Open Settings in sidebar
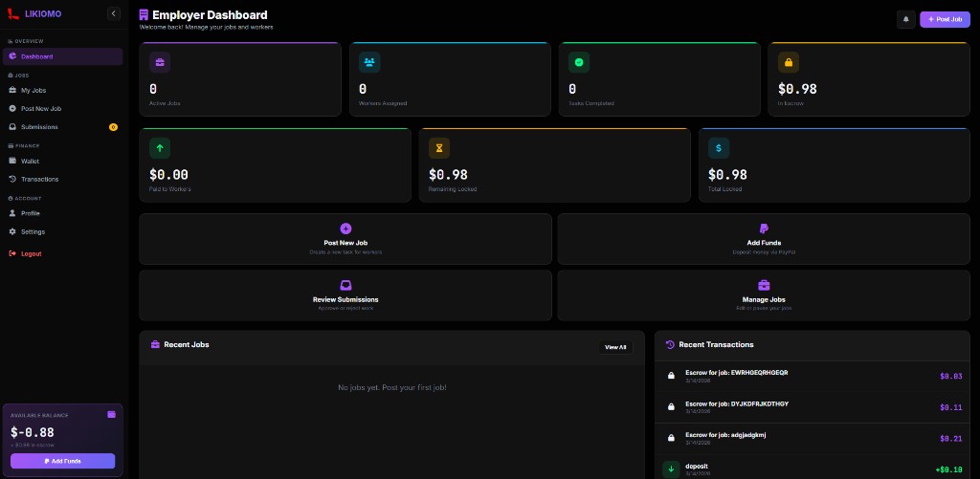This screenshot has height=479, width=980. coord(62,231)
